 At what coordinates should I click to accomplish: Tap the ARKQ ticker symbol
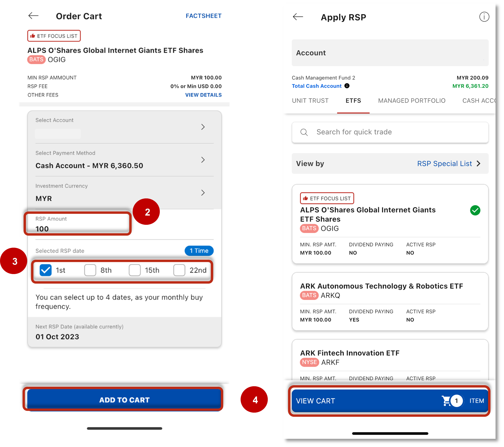pos(330,295)
